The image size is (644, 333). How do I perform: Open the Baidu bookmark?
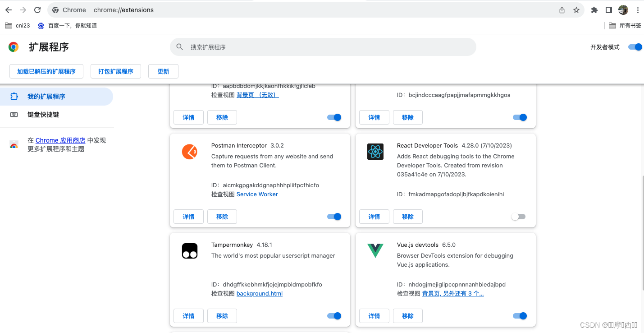[67, 26]
